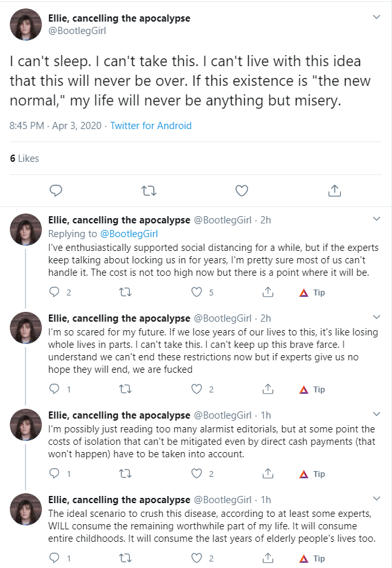This screenshot has height=568, width=392.
Task: Open the profile avatar on the main tweet
Action: pyautogui.click(x=26, y=24)
